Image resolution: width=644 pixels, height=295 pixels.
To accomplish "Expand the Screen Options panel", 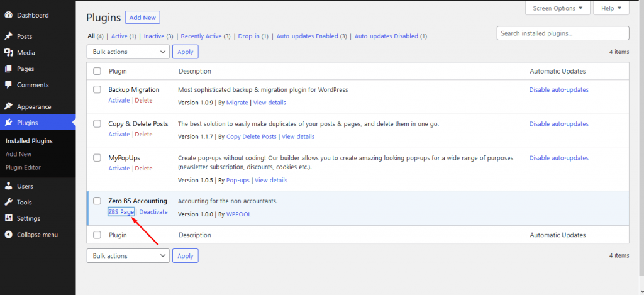I will click(x=557, y=8).
